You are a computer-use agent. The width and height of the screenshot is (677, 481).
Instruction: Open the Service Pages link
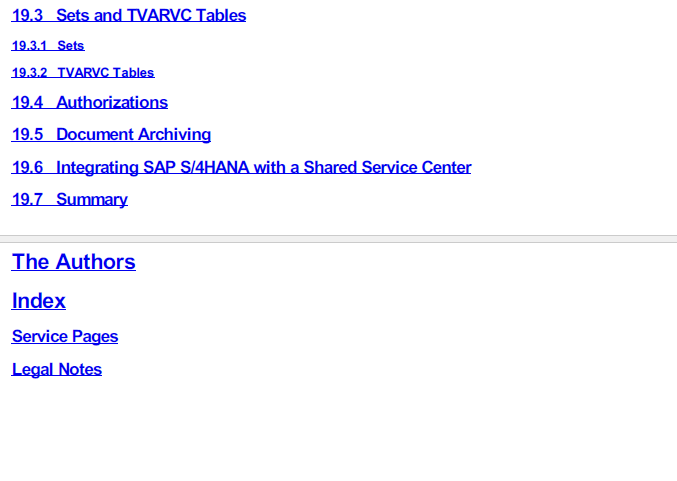coord(65,336)
